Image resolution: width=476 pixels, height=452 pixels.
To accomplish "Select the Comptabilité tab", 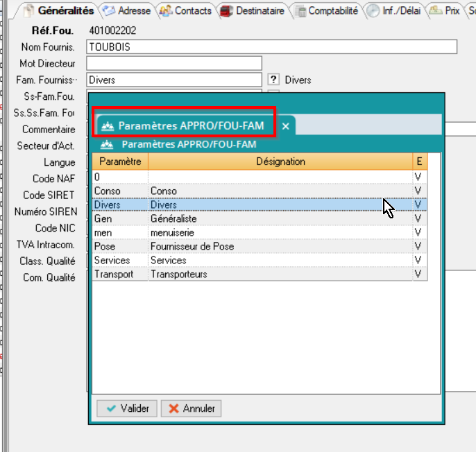I will [x=326, y=11].
